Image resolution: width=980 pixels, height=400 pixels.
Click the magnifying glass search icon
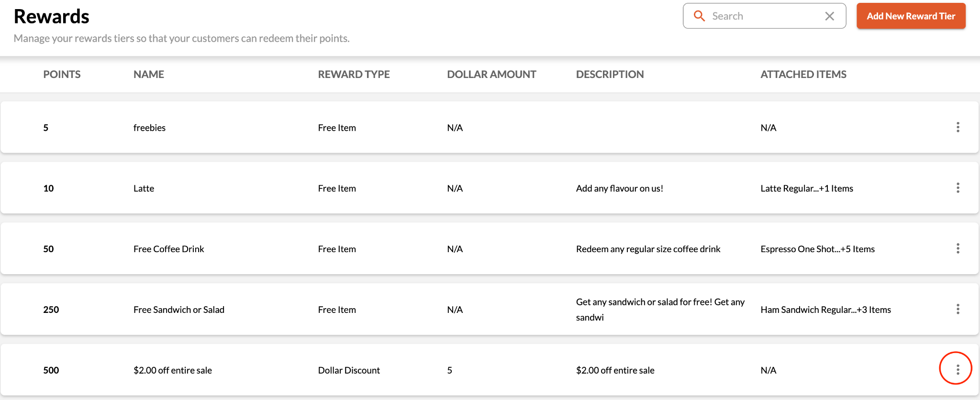699,16
